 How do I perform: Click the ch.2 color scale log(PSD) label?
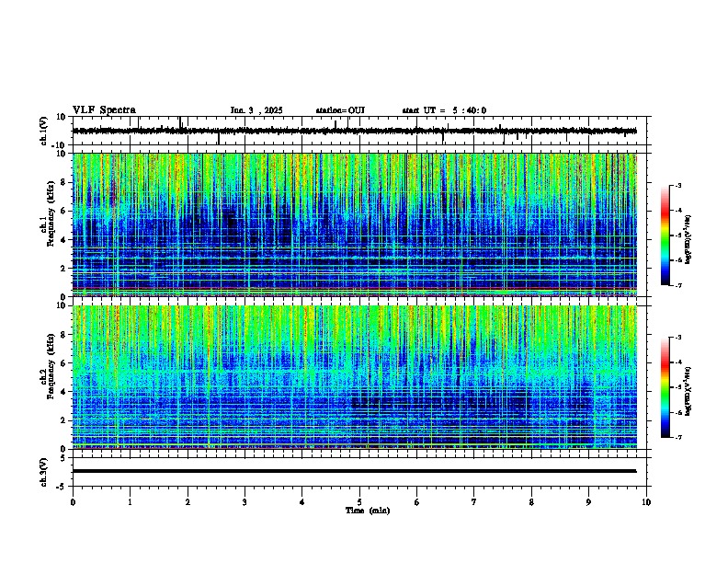[688, 391]
